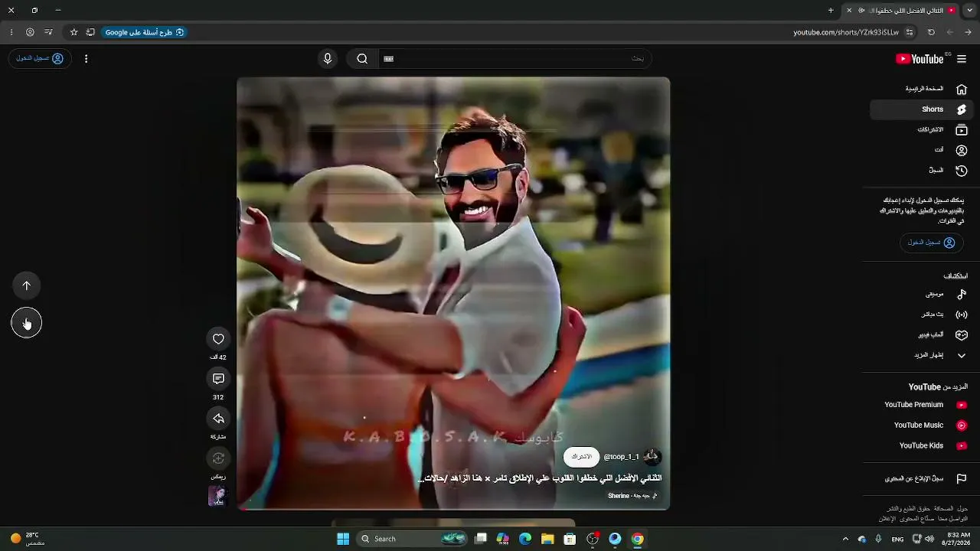Remix this short
This screenshot has height=551, width=980.
coord(218,458)
